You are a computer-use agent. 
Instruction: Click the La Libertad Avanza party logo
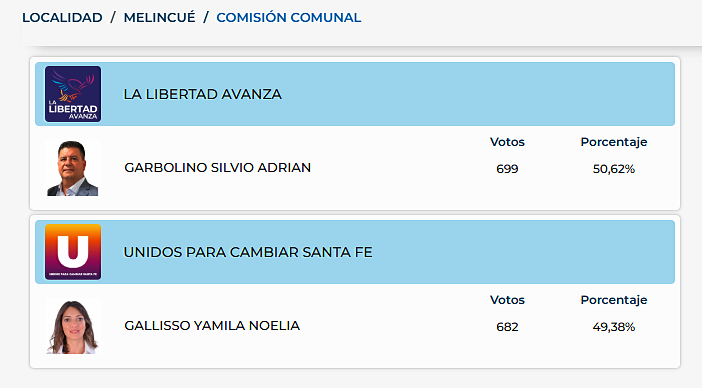[x=73, y=94]
